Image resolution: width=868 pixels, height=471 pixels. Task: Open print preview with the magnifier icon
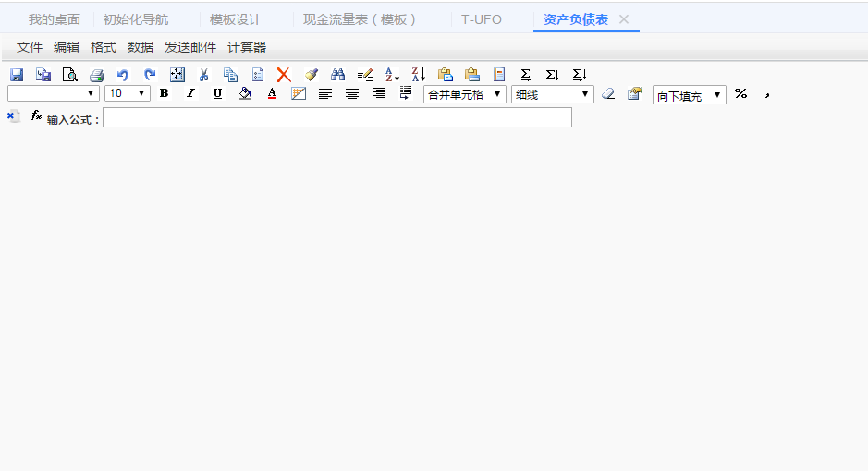69,75
